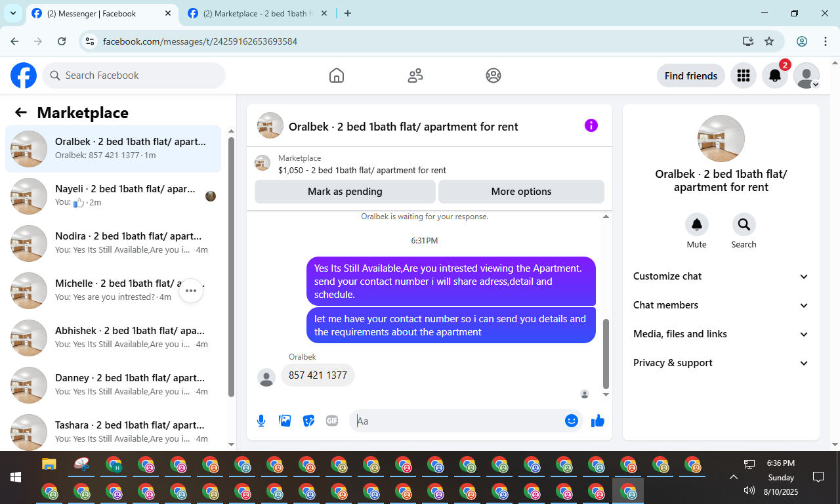This screenshot has width=840, height=504.
Task: Choose a sticker icon
Action: coord(308,421)
